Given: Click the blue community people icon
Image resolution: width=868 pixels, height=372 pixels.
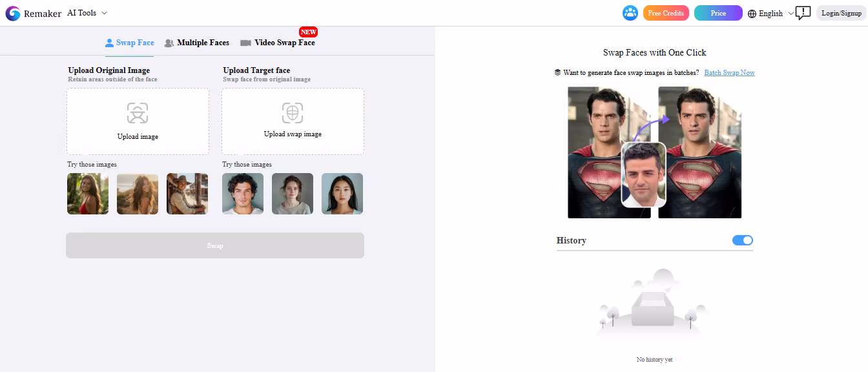Looking at the screenshot, I should coord(630,13).
